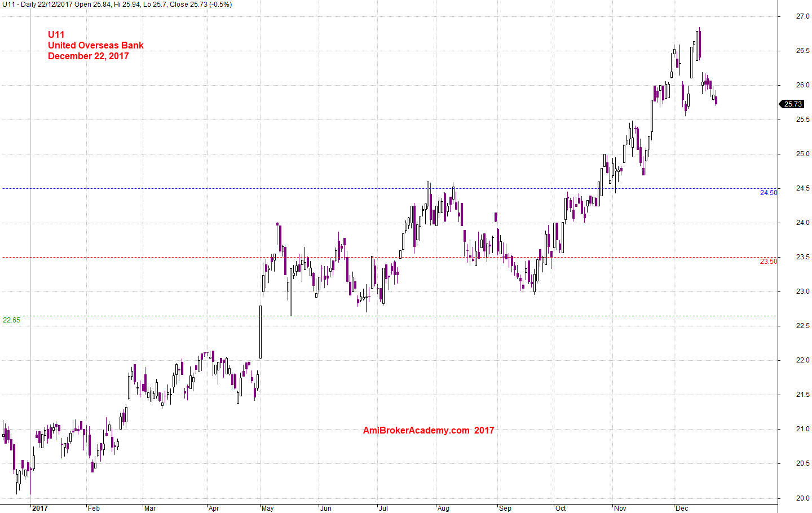Click the 20.0 price axis label

pyautogui.click(x=802, y=498)
